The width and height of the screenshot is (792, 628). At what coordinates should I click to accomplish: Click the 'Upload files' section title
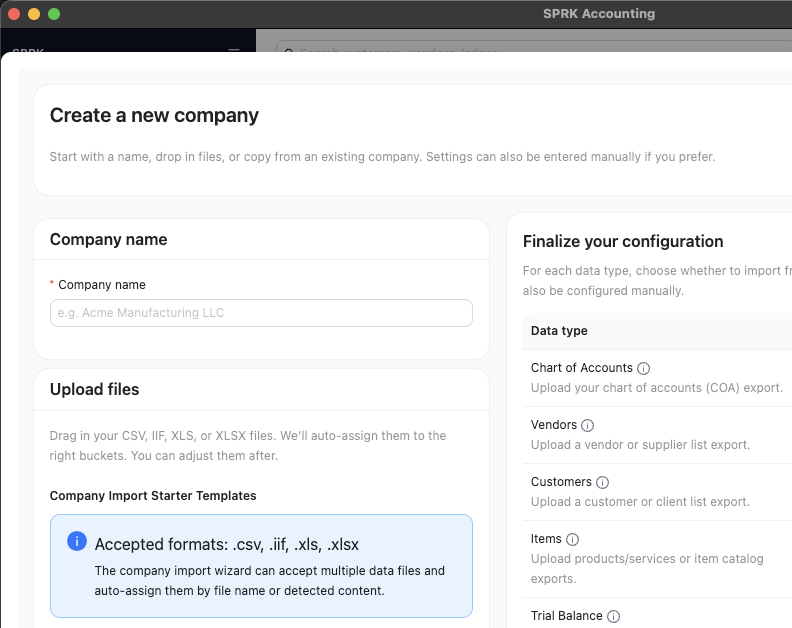tap(94, 390)
